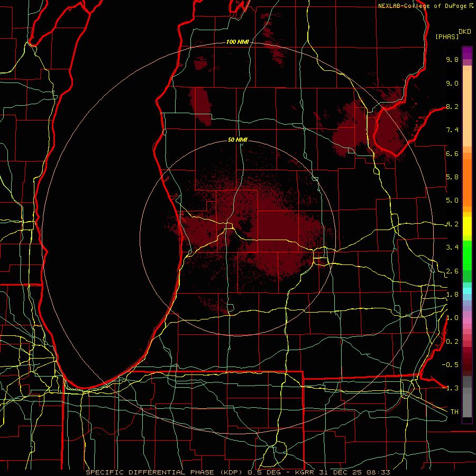
Task: Click the 7.4 scale value
Action: click(x=452, y=130)
